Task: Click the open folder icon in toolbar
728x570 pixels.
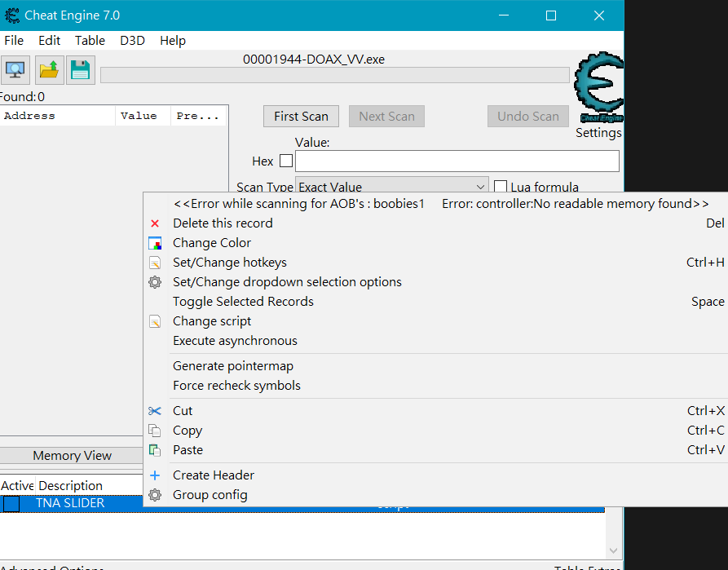Action: coord(49,70)
